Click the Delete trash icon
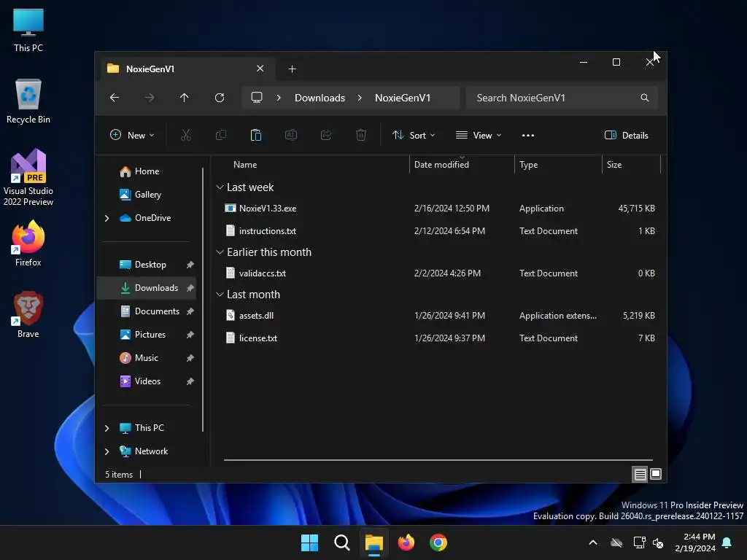Viewport: 747px width, 560px height. (x=361, y=135)
